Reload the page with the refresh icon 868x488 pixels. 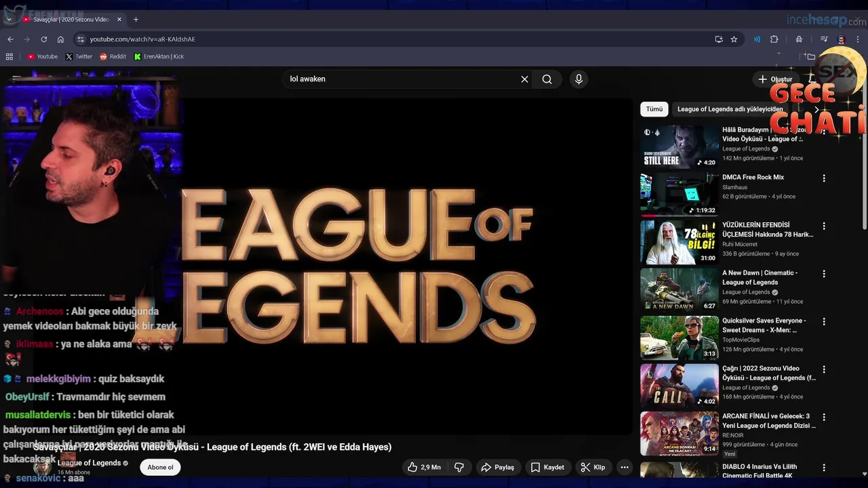44,39
